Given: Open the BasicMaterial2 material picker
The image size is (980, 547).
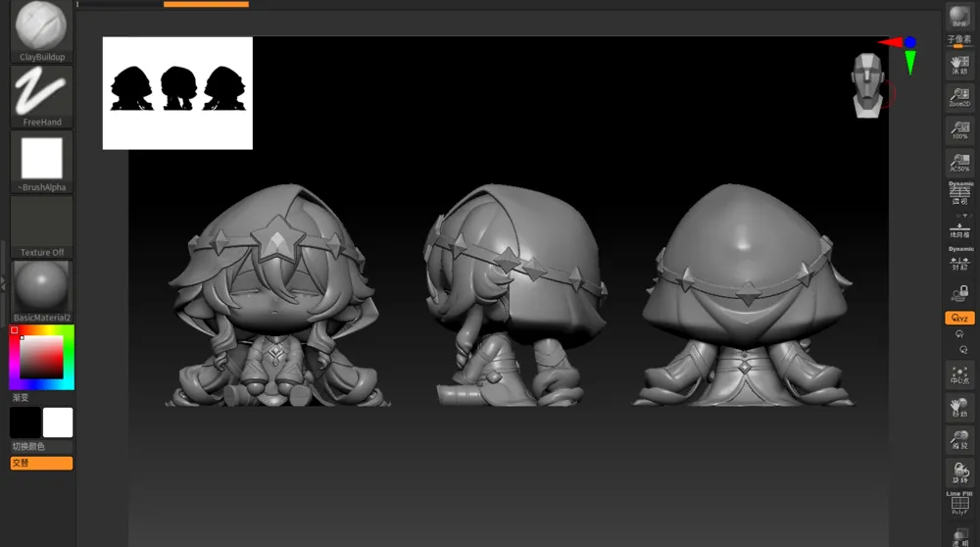Looking at the screenshot, I should tap(41, 292).
